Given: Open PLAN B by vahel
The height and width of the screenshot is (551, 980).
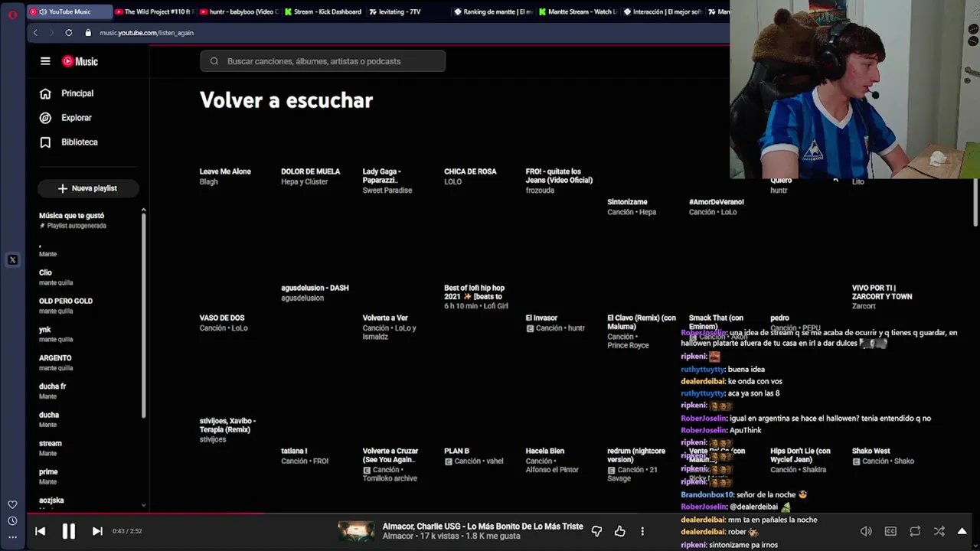Looking at the screenshot, I should (x=456, y=451).
